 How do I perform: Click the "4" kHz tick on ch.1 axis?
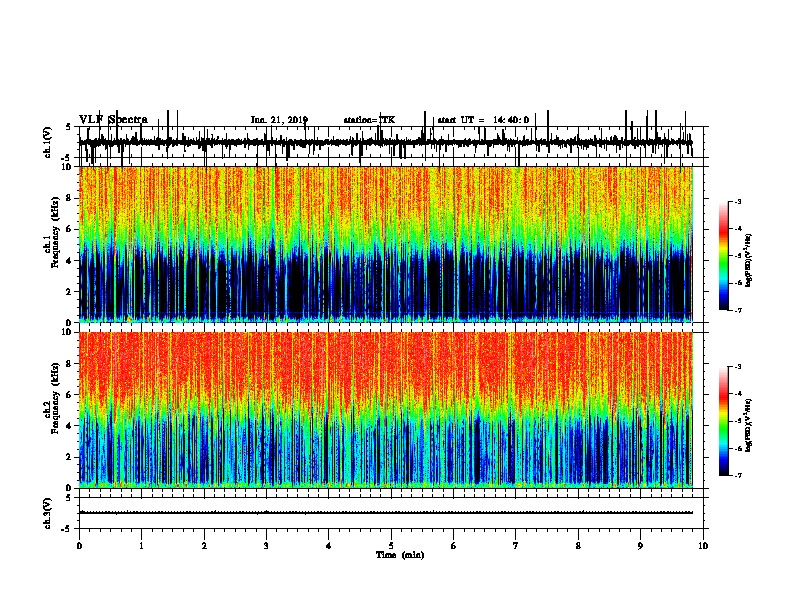69,261
